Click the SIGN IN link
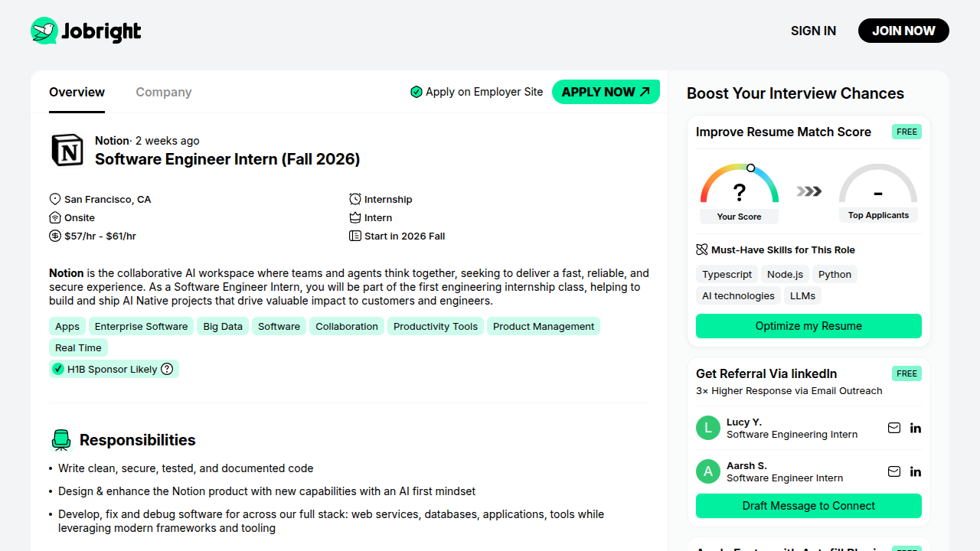The width and height of the screenshot is (980, 551). 813,31
